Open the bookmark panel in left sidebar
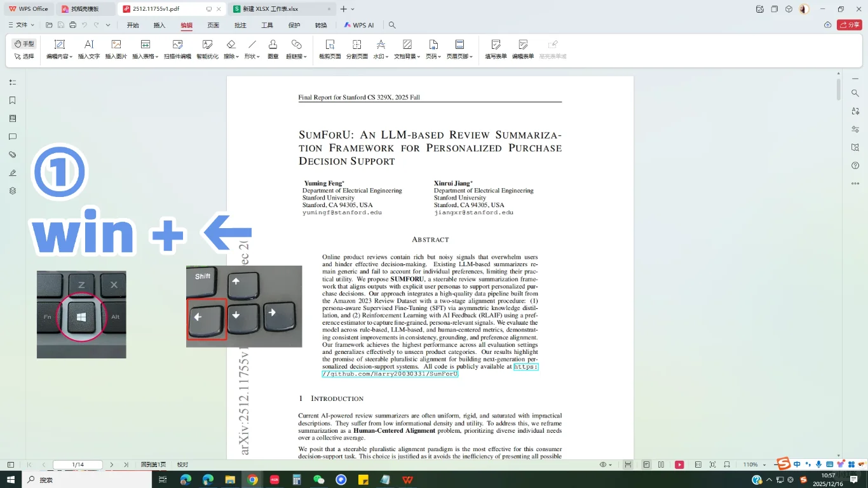Viewport: 868px width, 488px height. pyautogui.click(x=12, y=100)
